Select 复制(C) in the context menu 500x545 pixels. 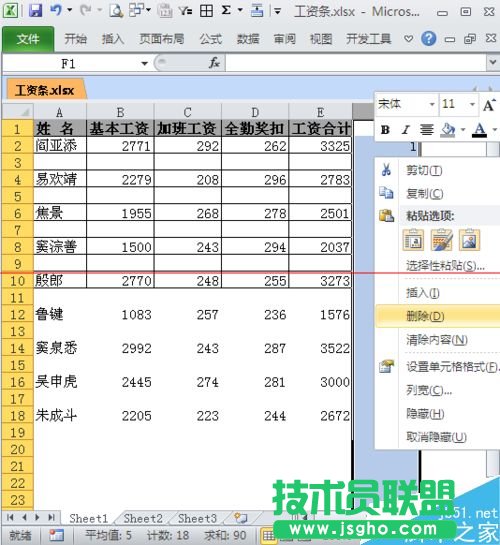[x=425, y=193]
